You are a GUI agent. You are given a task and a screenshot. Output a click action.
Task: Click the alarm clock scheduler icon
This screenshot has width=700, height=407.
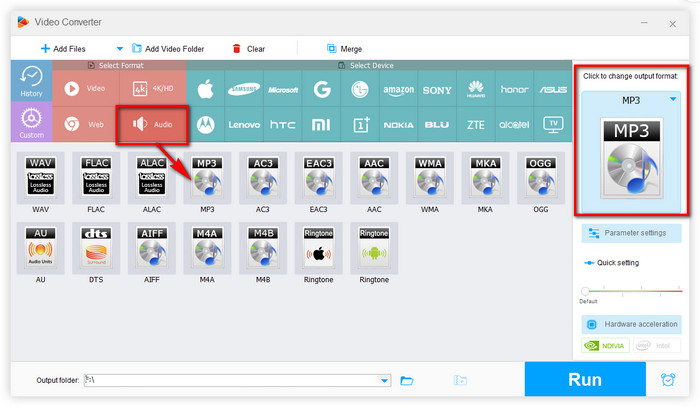click(667, 380)
